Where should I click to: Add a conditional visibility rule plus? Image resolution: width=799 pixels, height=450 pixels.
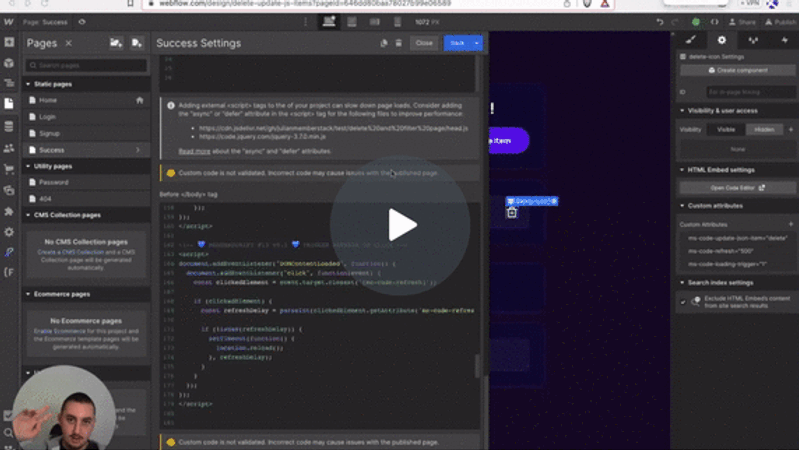(x=791, y=129)
